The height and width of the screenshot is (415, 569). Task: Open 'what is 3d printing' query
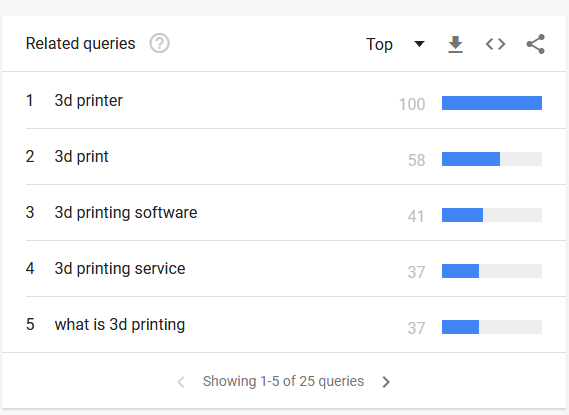pyautogui.click(x=120, y=325)
